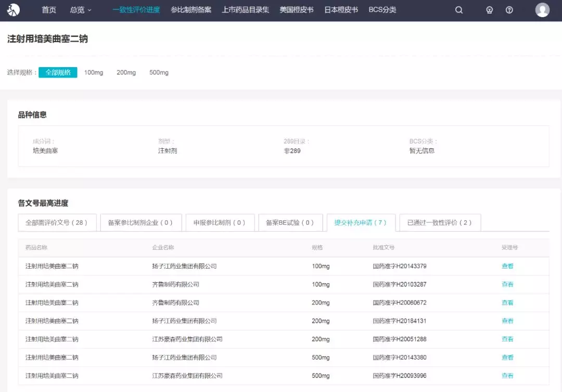Click the 培美曲塞 ingredient value
Viewport: 562px width, 392px height.
click(x=45, y=151)
